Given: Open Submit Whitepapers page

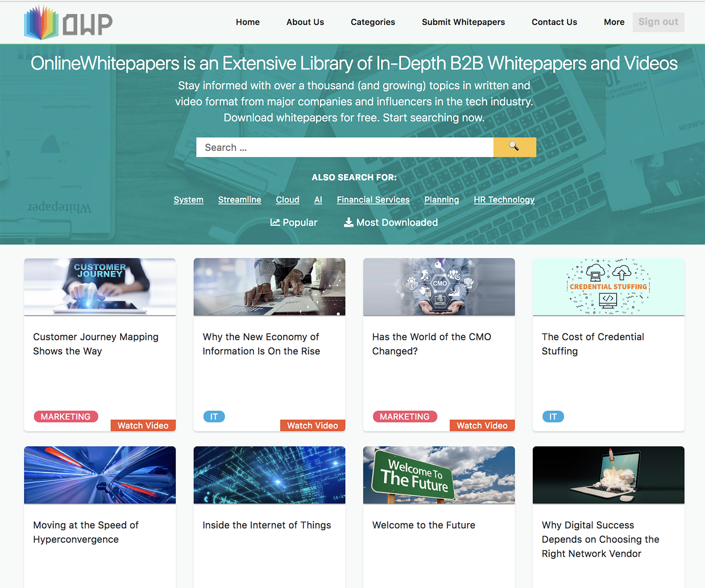Looking at the screenshot, I should [463, 22].
